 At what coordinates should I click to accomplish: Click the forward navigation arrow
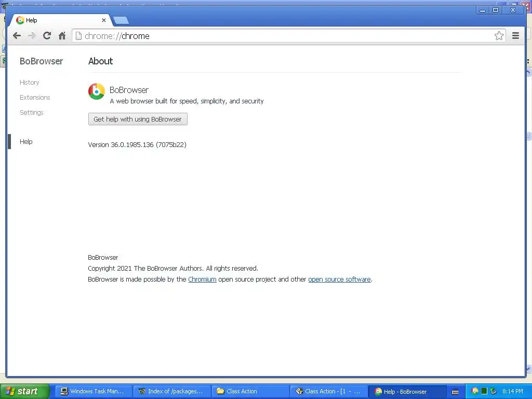pyautogui.click(x=32, y=36)
